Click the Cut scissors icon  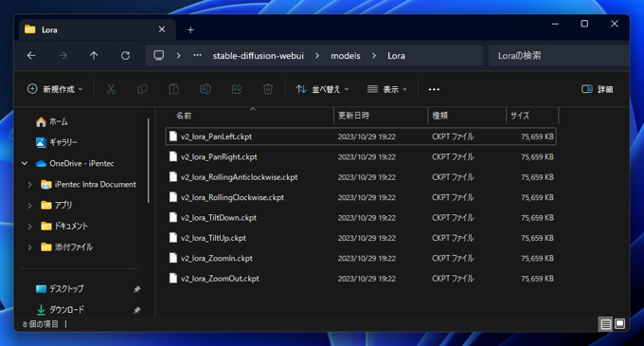(111, 89)
